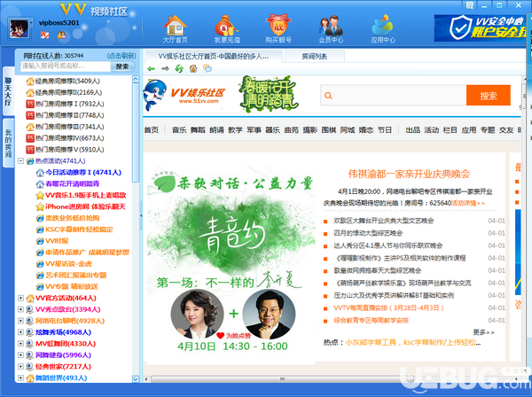Click the orange magnifier in web search box
The width and height of the screenshot is (532, 397).
328,96
